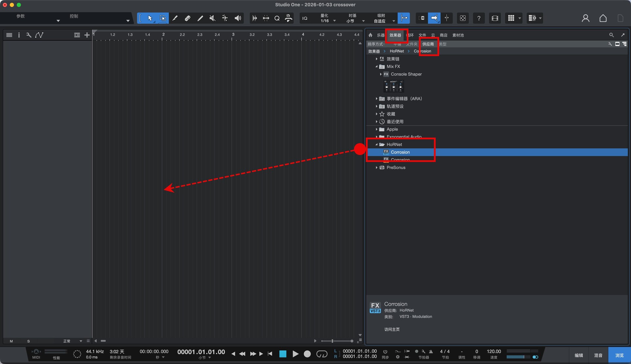Image resolution: width=631 pixels, height=364 pixels.
Task: Switch to the 商店 browser tab
Action: (x=443, y=35)
